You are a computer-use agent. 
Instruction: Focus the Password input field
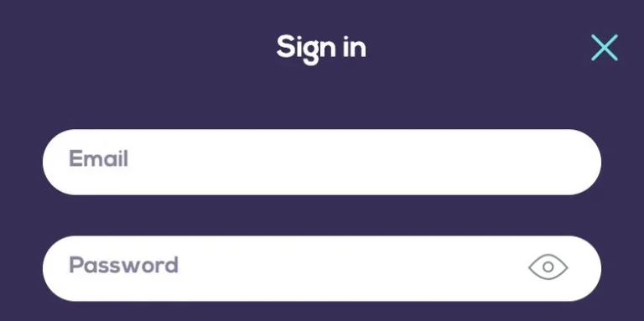(x=322, y=268)
